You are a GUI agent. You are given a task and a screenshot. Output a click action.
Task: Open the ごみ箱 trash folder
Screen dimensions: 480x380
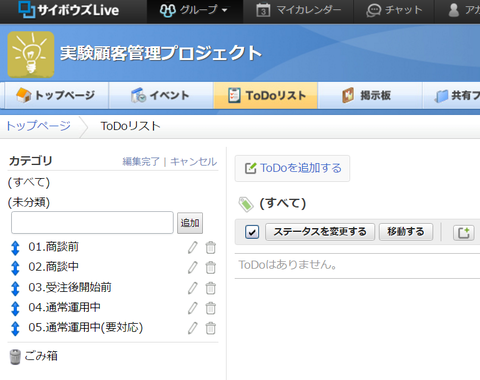(x=33, y=356)
